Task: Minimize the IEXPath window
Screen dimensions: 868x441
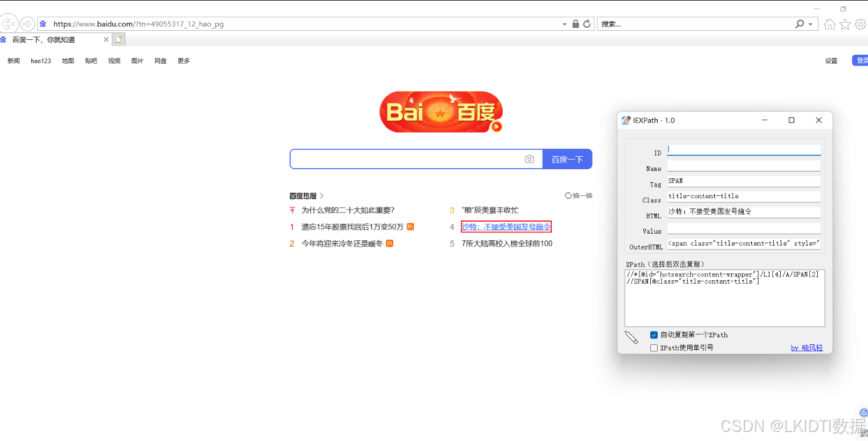Action: [764, 120]
